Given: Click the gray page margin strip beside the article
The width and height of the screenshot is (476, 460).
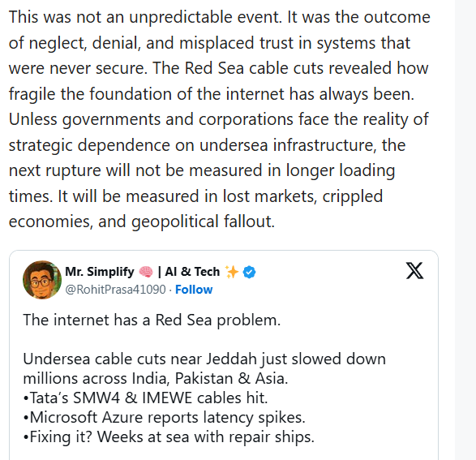Looking at the screenshot, I should tap(465, 230).
